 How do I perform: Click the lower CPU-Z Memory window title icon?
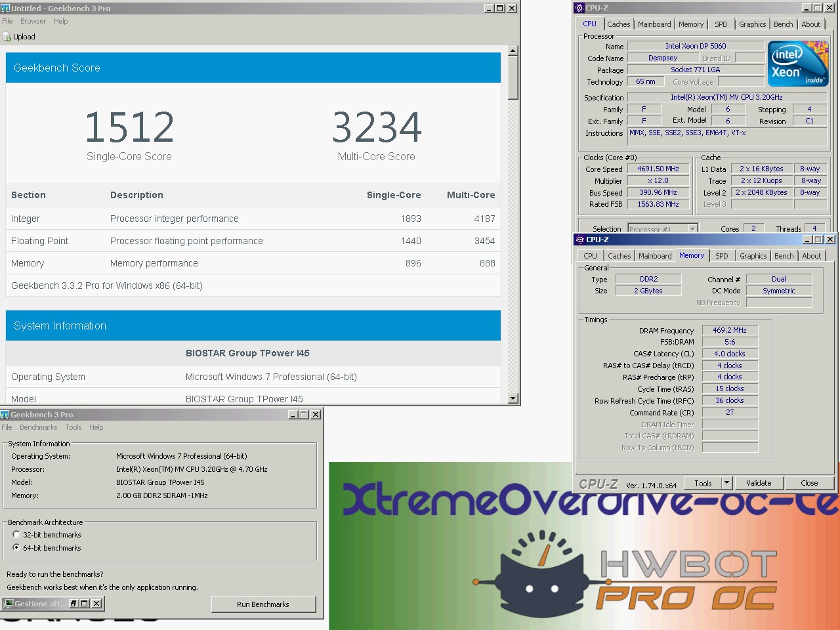tap(579, 240)
